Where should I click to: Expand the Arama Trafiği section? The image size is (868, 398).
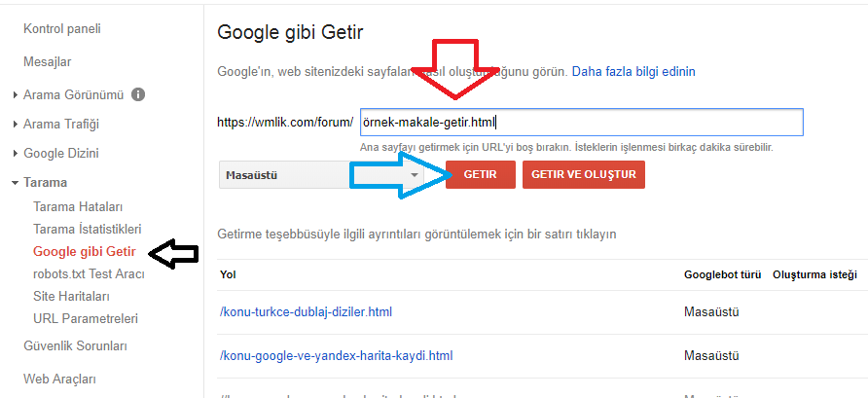click(60, 124)
